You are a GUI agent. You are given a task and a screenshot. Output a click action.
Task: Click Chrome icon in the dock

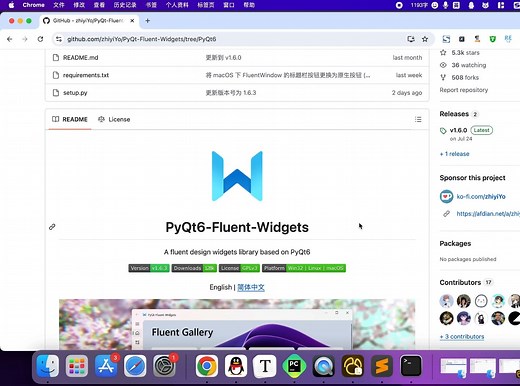tap(207, 366)
